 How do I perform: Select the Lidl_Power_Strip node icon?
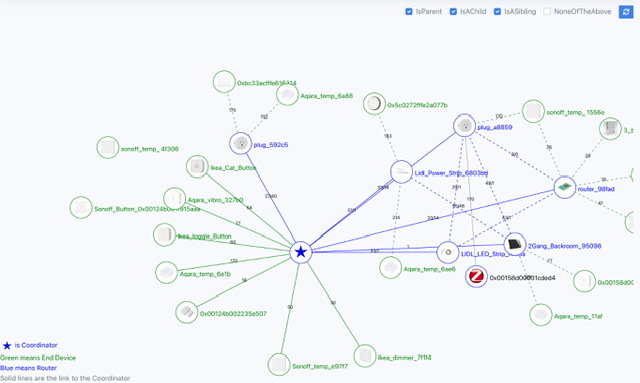[x=401, y=172]
